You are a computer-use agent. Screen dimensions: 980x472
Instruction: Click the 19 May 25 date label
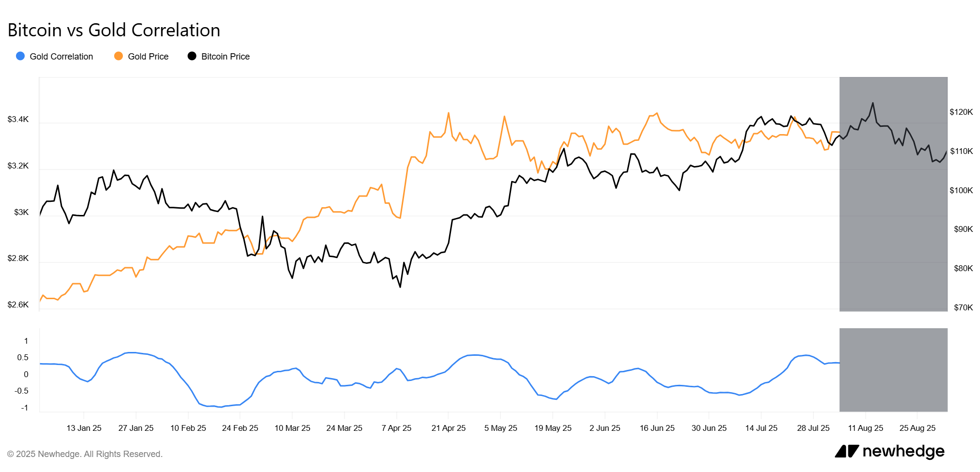click(x=553, y=428)
